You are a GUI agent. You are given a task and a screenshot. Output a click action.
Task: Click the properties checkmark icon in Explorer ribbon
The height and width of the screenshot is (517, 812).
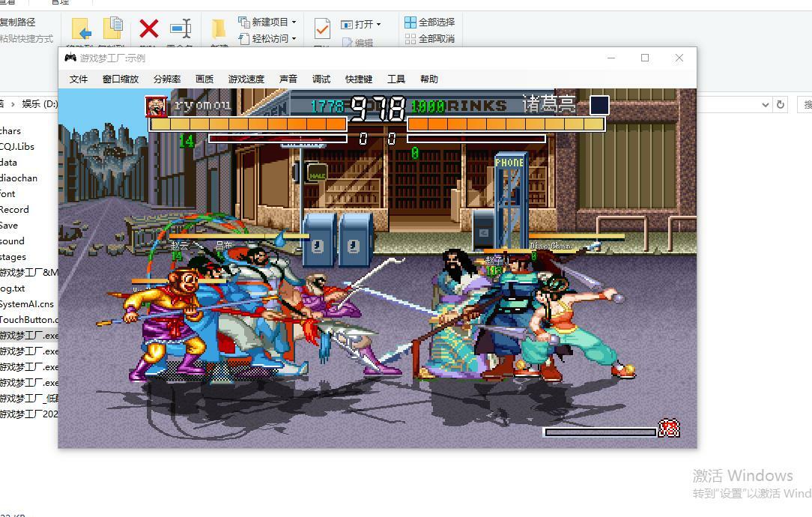click(x=322, y=29)
